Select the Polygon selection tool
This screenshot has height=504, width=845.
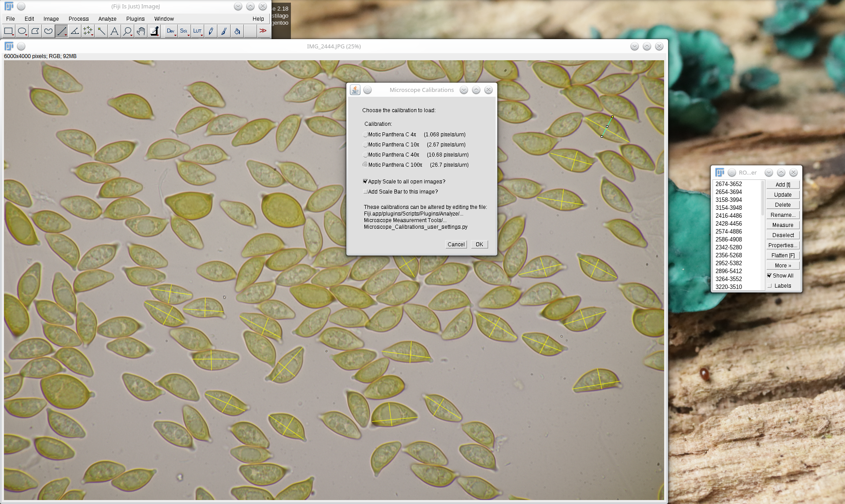click(35, 31)
